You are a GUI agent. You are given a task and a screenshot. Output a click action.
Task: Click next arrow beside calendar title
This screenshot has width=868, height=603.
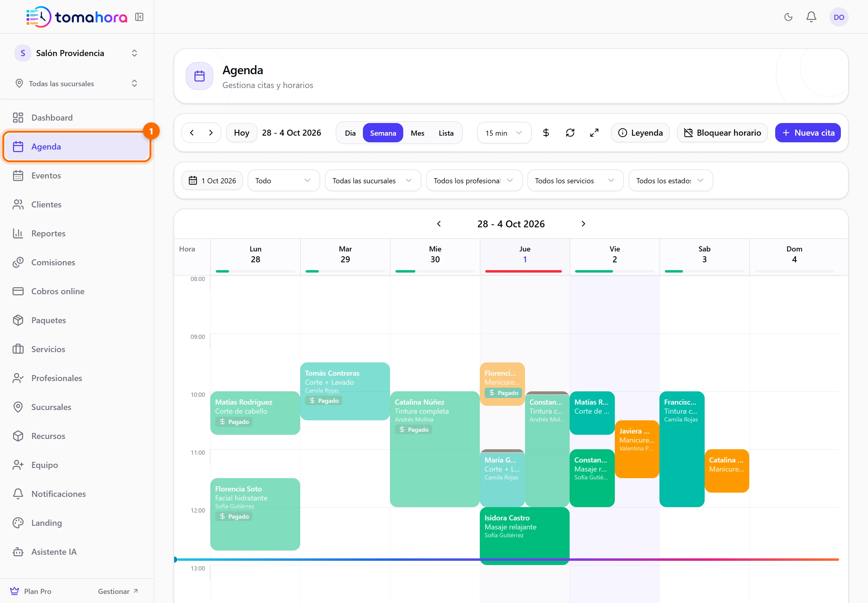(x=583, y=224)
